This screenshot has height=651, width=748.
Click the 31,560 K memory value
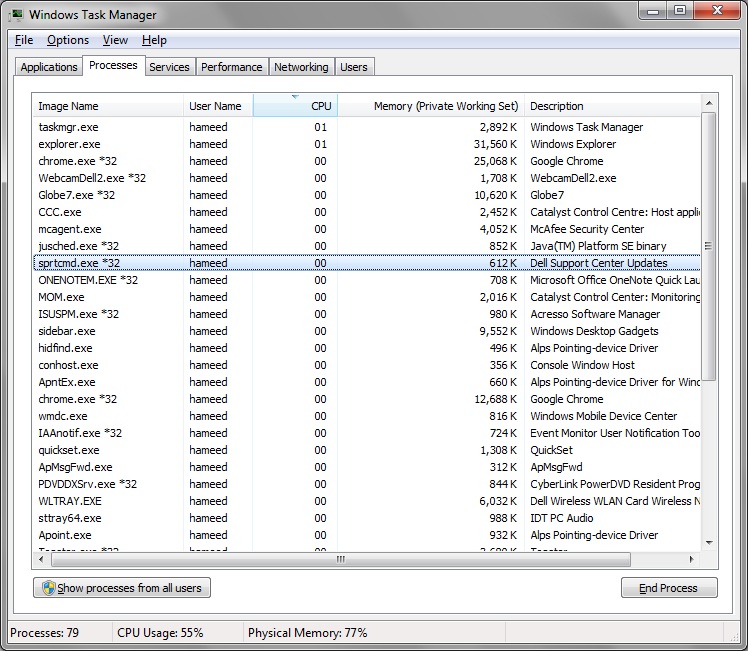pyautogui.click(x=495, y=144)
